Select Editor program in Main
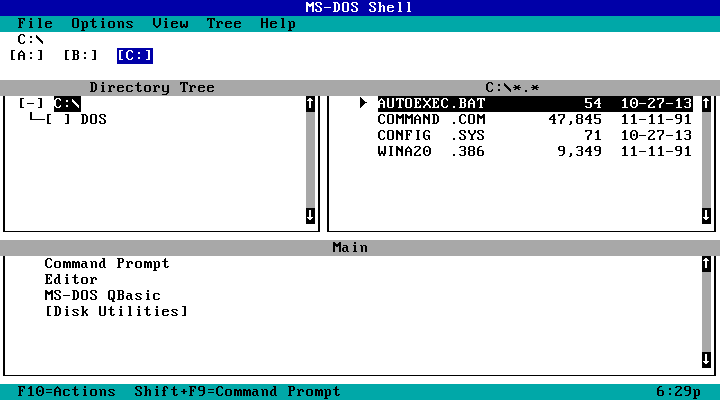This screenshot has width=720, height=400. tap(71, 279)
